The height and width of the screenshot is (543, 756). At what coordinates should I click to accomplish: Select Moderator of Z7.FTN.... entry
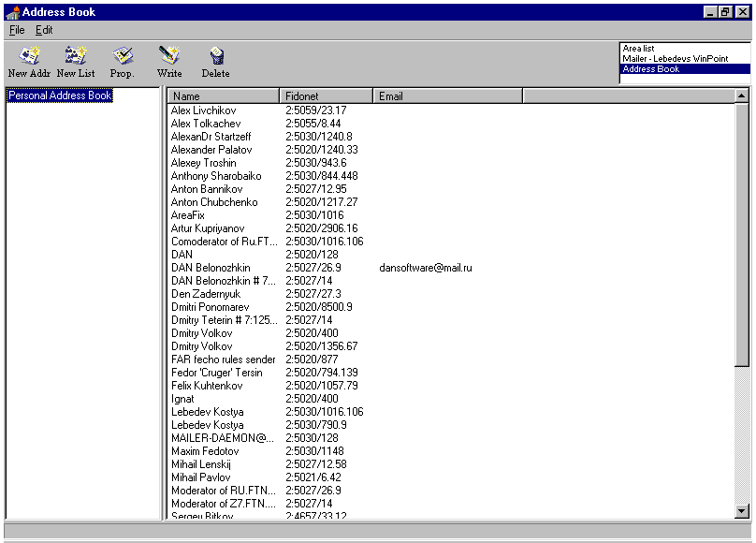[224, 504]
